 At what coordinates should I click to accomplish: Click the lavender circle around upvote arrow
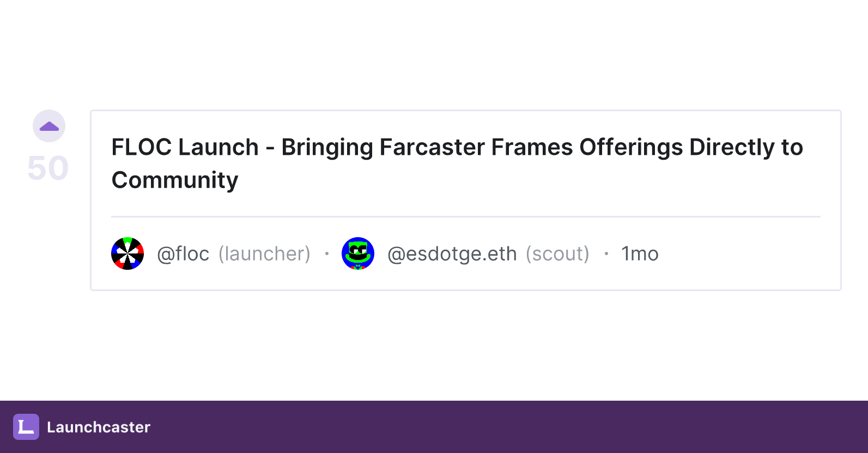click(49, 126)
